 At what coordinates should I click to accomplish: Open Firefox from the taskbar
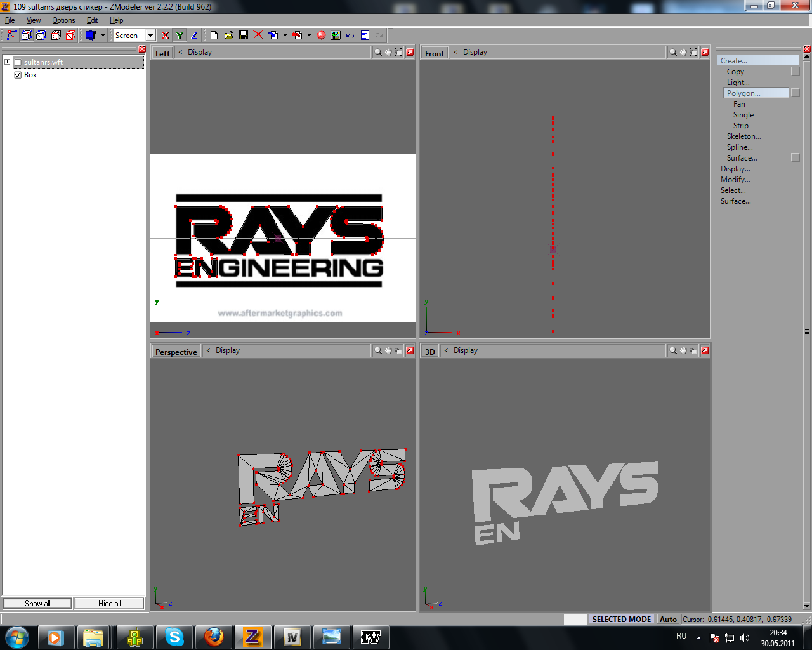tap(214, 637)
